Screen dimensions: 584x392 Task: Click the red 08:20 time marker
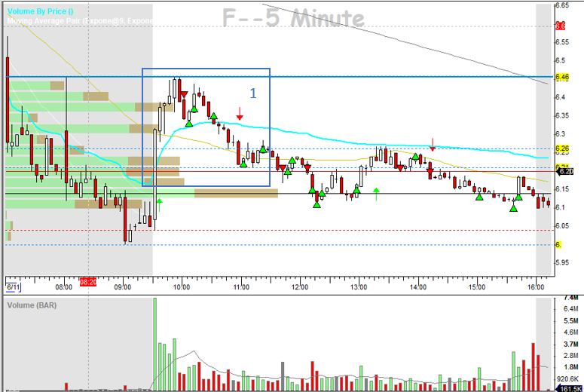(x=87, y=282)
